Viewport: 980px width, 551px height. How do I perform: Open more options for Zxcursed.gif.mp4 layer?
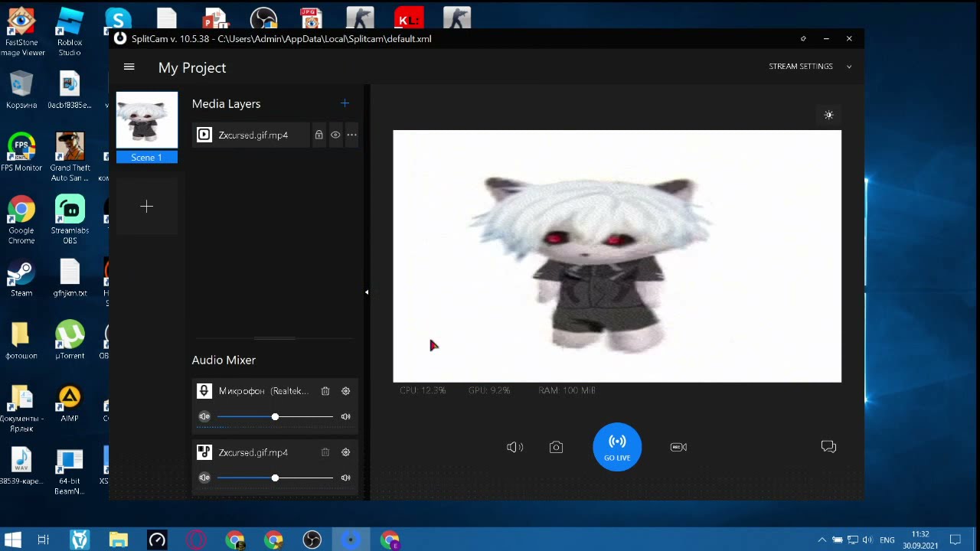click(351, 135)
